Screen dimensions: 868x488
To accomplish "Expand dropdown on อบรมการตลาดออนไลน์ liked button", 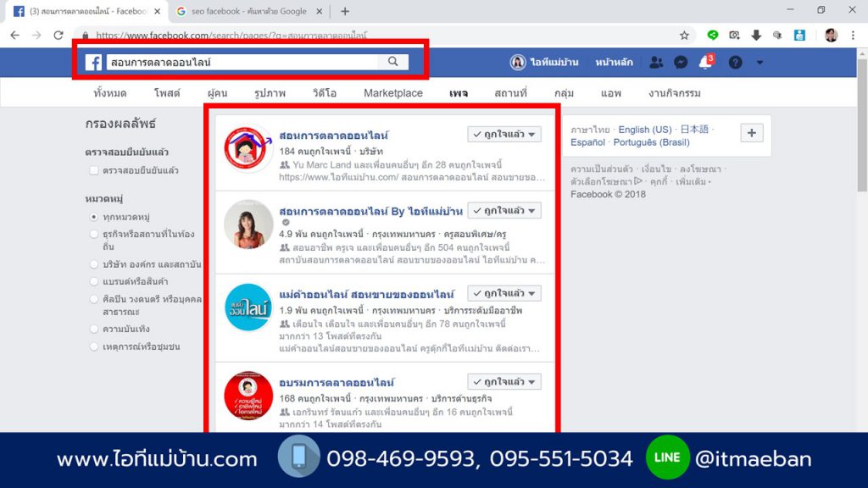I will [x=534, y=380].
